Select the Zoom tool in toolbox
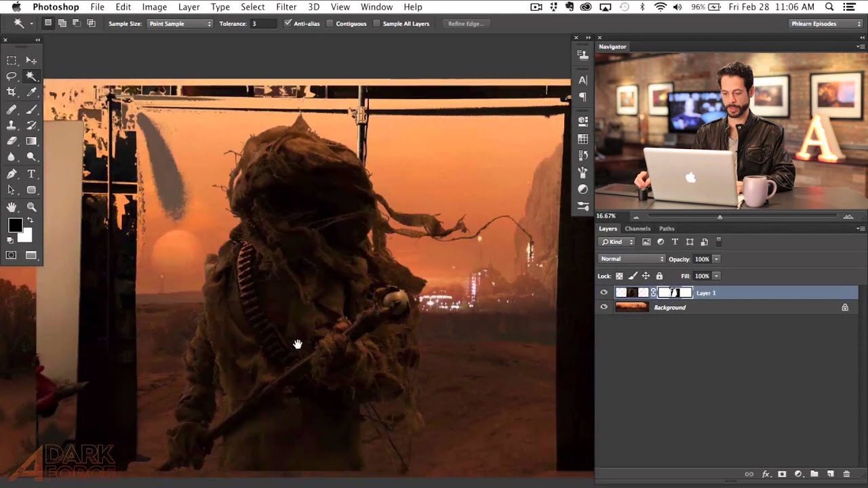This screenshot has height=488, width=868. (x=31, y=207)
